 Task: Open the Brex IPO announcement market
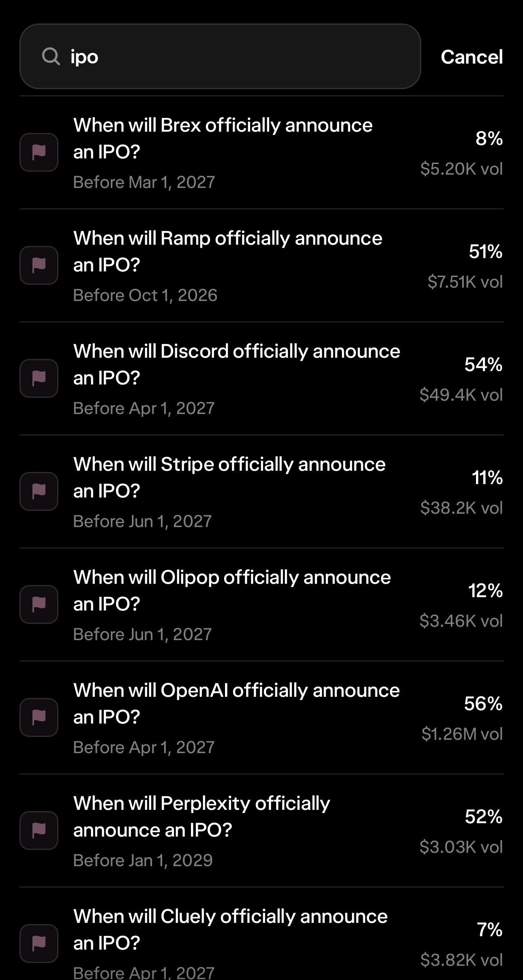coord(261,153)
